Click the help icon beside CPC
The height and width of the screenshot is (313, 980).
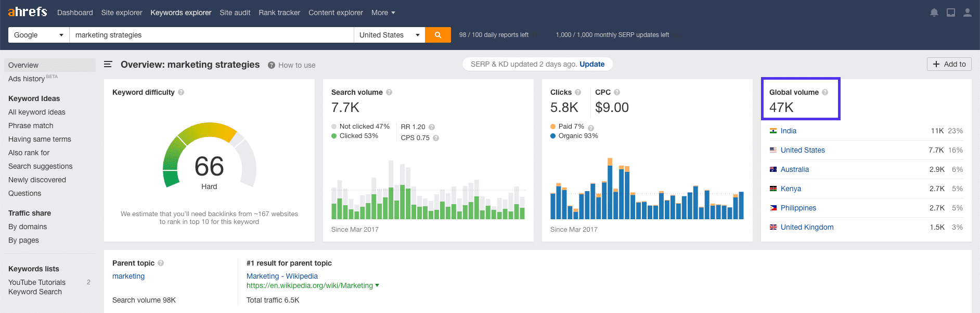point(617,92)
